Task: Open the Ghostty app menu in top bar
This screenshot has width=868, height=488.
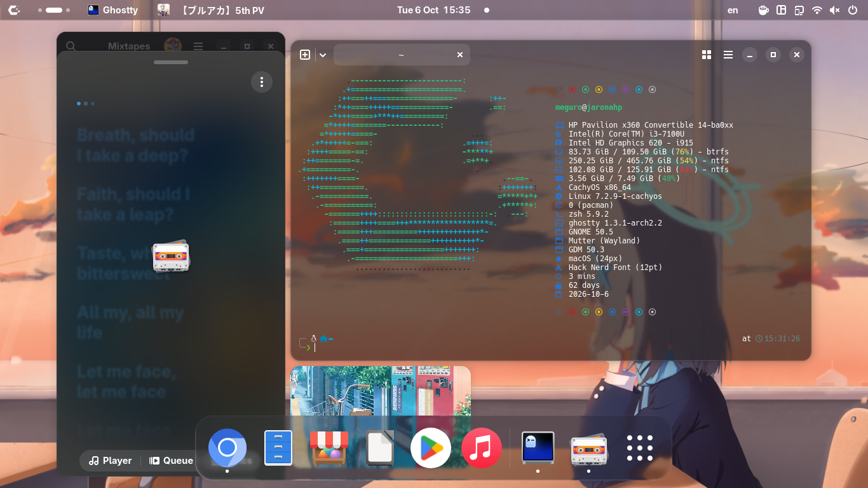Action: (113, 10)
